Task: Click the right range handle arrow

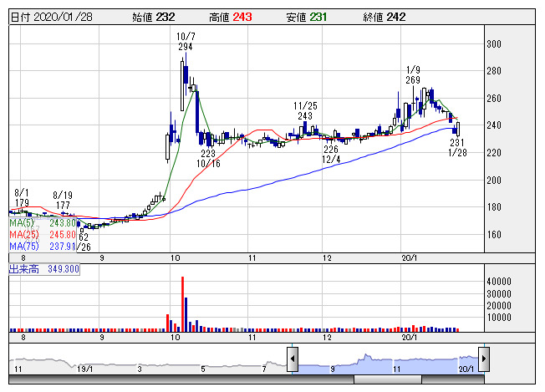Action: point(483,360)
